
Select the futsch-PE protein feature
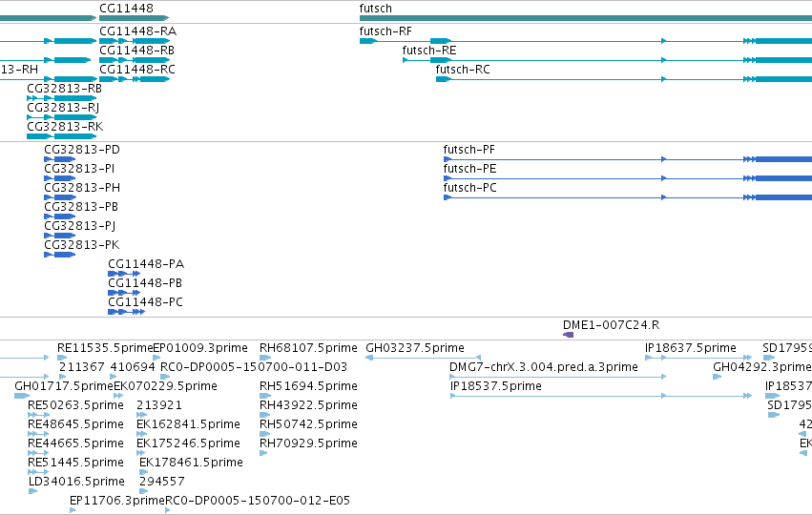click(628, 178)
